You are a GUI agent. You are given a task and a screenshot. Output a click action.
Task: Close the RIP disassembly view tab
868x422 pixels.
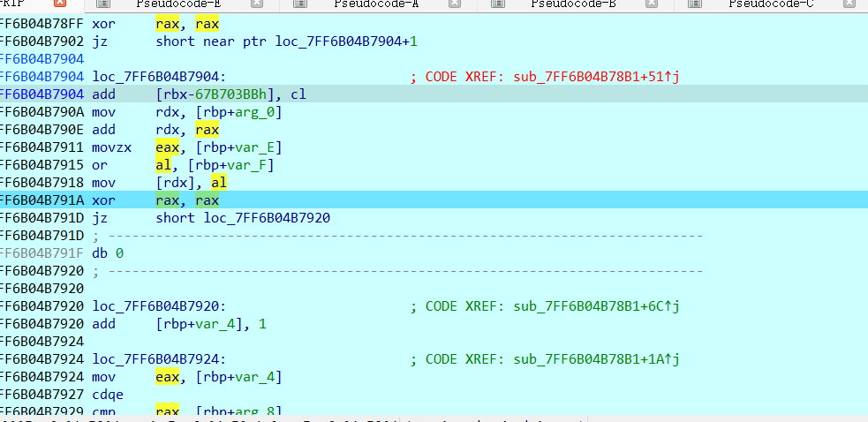coord(60,4)
